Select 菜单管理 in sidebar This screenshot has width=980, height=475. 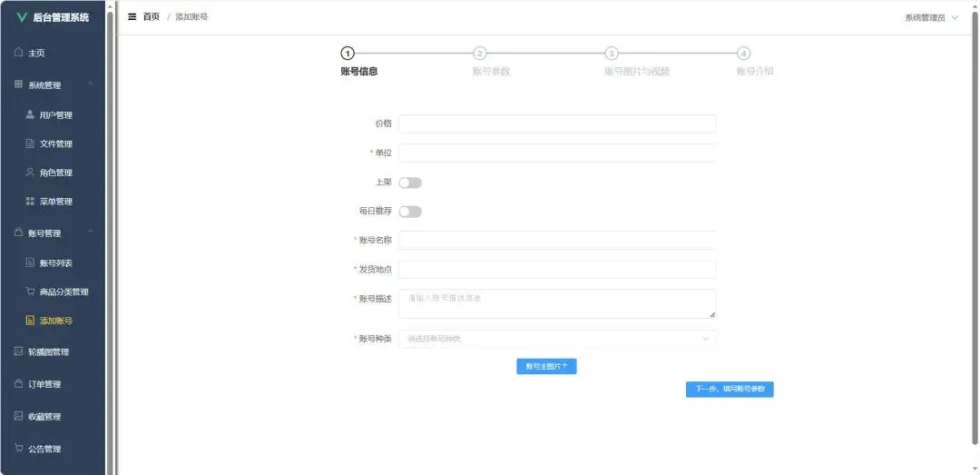53,202
